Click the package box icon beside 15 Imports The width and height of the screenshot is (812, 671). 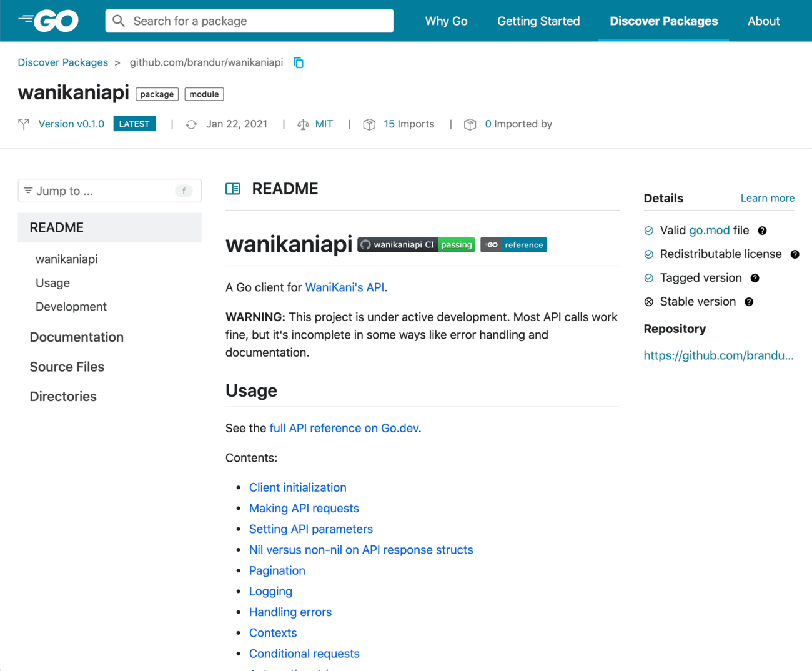(370, 124)
